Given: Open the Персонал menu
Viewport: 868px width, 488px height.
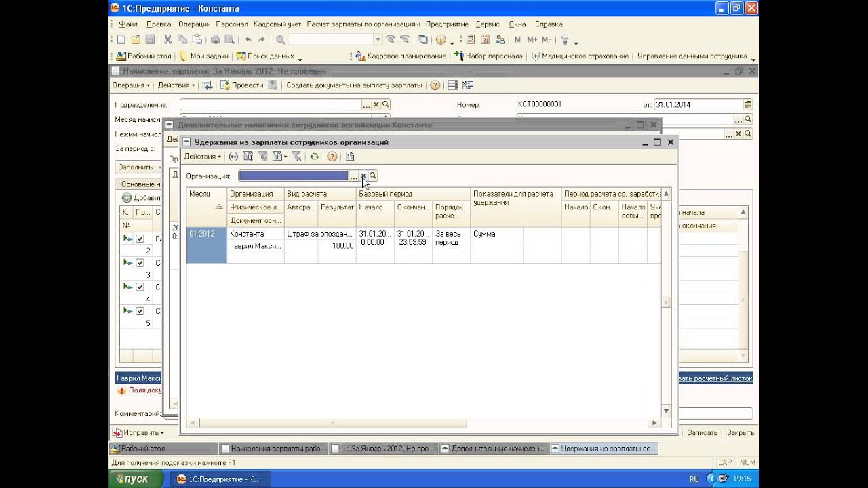Looking at the screenshot, I should [232, 24].
